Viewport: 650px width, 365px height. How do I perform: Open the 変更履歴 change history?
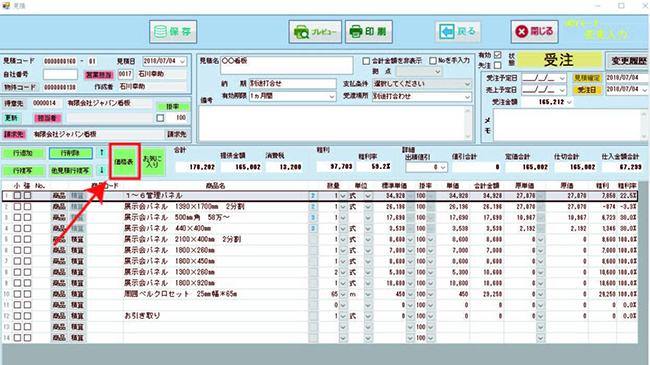pos(628,61)
